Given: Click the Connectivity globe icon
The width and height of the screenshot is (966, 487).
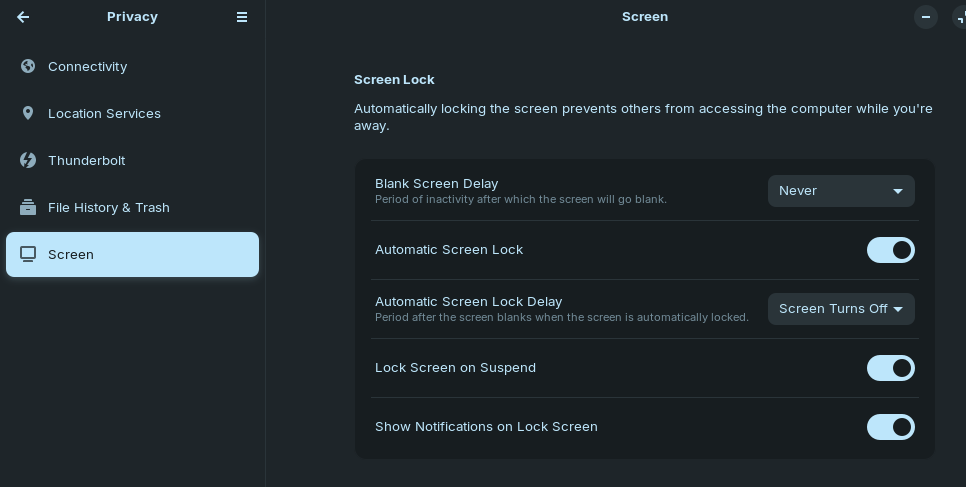Looking at the screenshot, I should click(28, 66).
